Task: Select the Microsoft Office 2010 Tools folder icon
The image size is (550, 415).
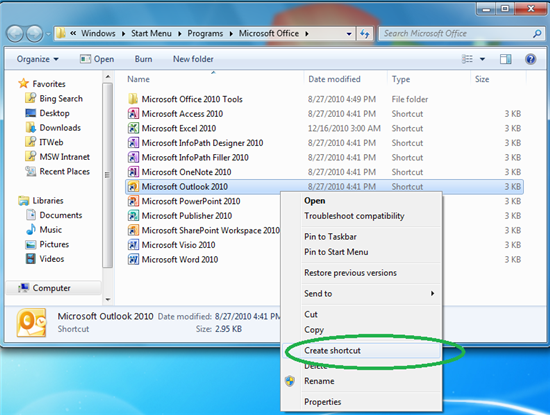Action: pyautogui.click(x=133, y=99)
